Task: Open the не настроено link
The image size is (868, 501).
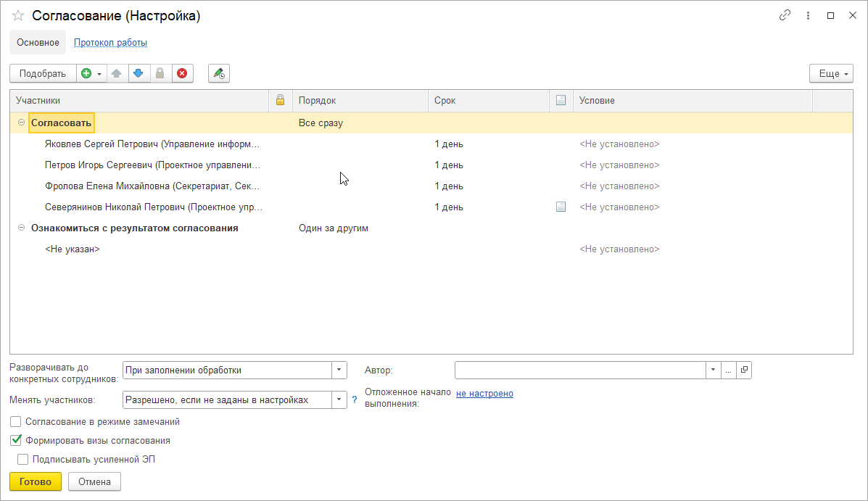Action: click(x=484, y=394)
